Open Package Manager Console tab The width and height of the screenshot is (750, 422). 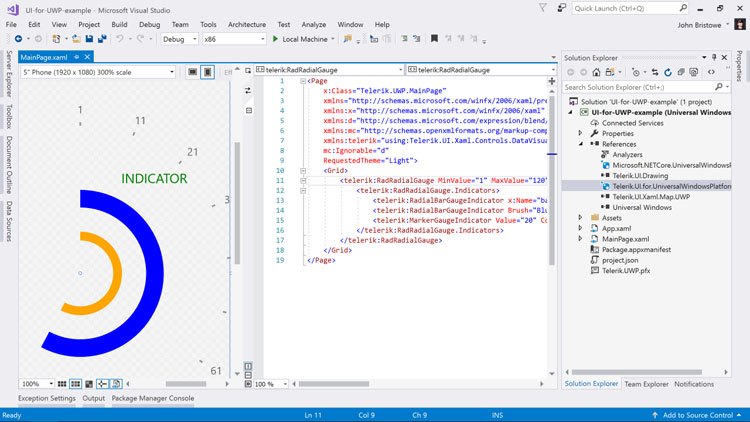coord(153,398)
